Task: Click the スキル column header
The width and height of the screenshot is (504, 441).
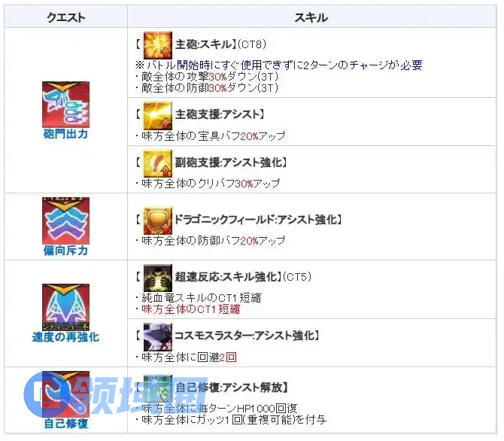Action: pos(311,17)
